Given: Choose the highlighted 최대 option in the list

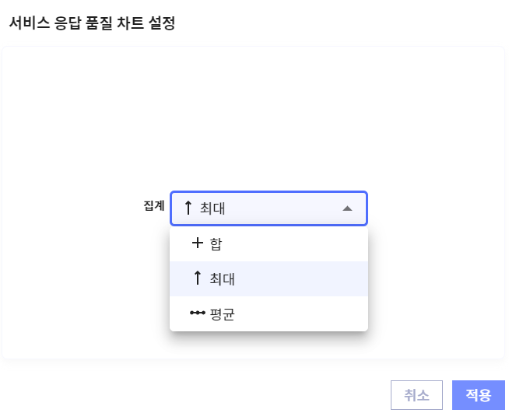Looking at the screenshot, I should [269, 278].
